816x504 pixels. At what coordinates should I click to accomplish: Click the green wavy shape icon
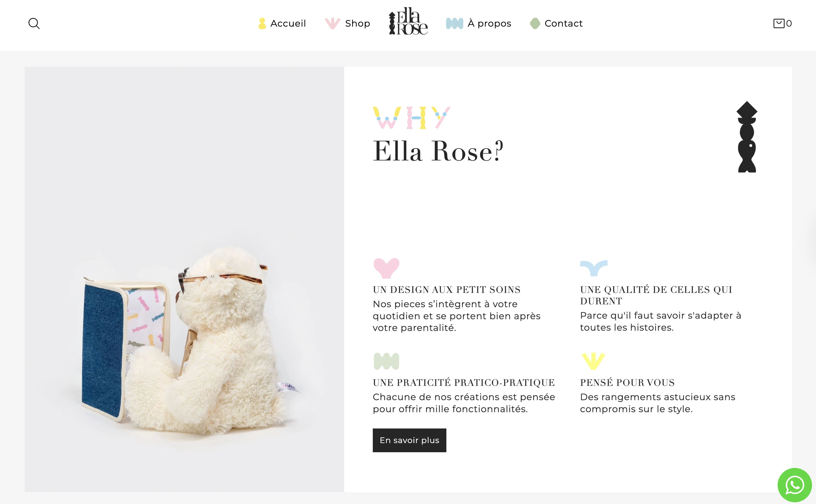386,361
